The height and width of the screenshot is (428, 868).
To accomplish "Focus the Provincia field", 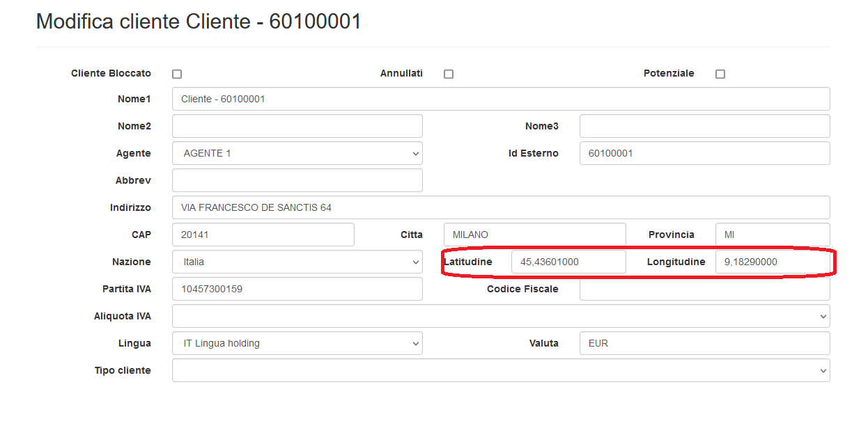I will pyautogui.click(x=772, y=235).
